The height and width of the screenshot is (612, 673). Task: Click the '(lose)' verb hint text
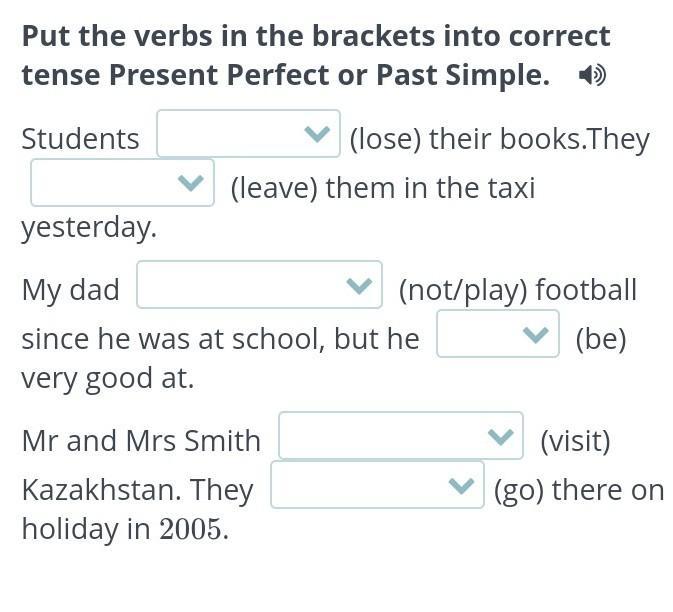point(385,139)
